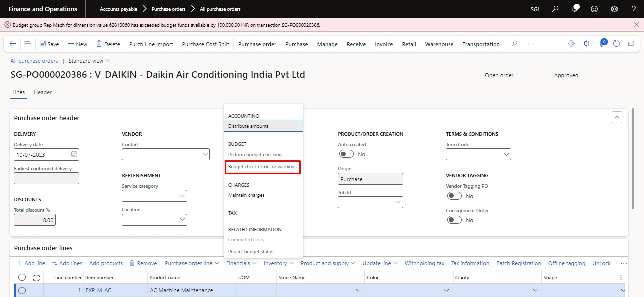The width and height of the screenshot is (644, 297).
Task: Create a new purchase order
Action: click(77, 44)
